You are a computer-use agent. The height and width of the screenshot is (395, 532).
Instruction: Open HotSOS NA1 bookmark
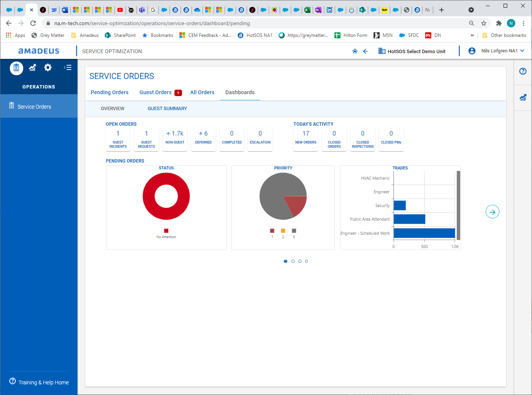pyautogui.click(x=255, y=35)
